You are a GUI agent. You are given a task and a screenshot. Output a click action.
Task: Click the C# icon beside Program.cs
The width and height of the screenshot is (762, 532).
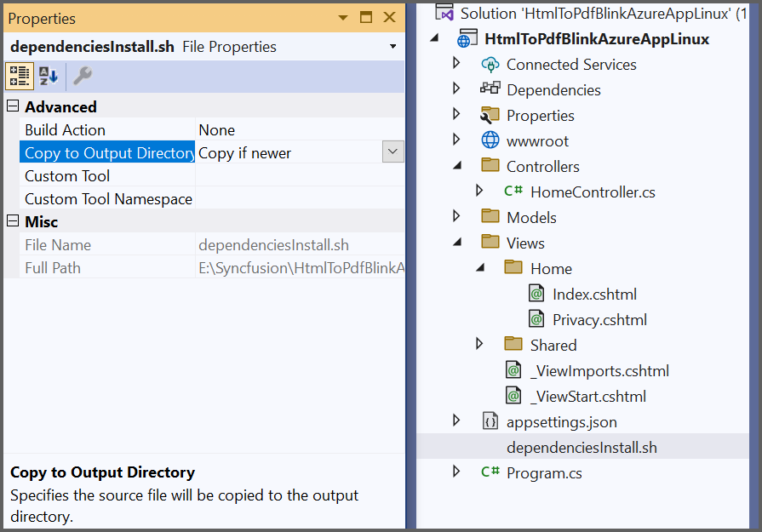coord(490,472)
